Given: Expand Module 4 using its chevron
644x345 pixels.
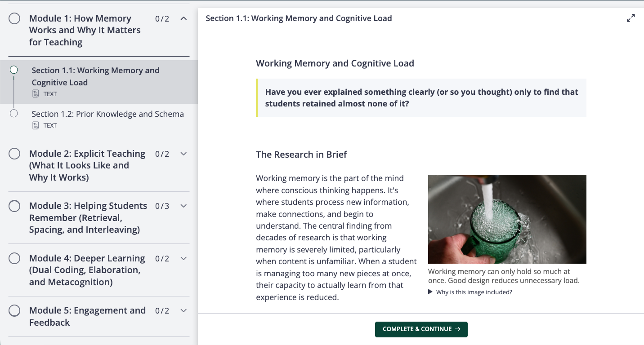Looking at the screenshot, I should pyautogui.click(x=183, y=258).
